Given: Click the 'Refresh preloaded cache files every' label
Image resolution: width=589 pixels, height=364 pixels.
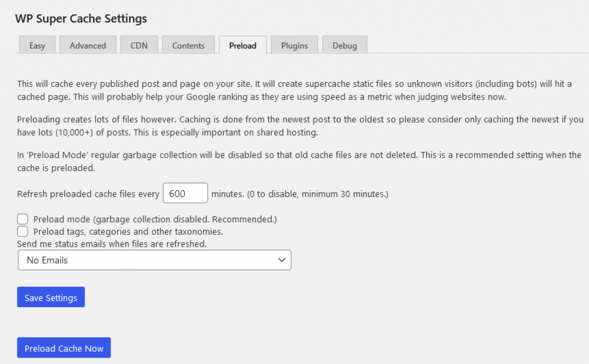Looking at the screenshot, I should pyautogui.click(x=88, y=194).
